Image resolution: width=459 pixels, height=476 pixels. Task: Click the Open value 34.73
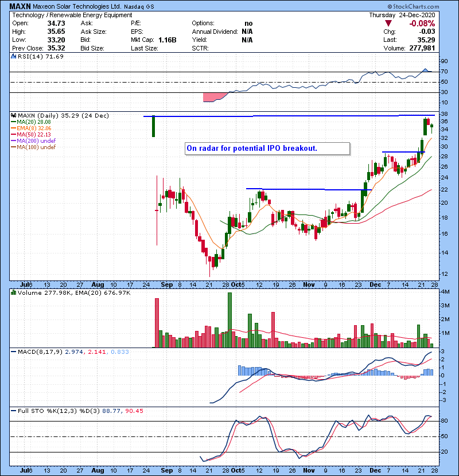tap(56, 24)
